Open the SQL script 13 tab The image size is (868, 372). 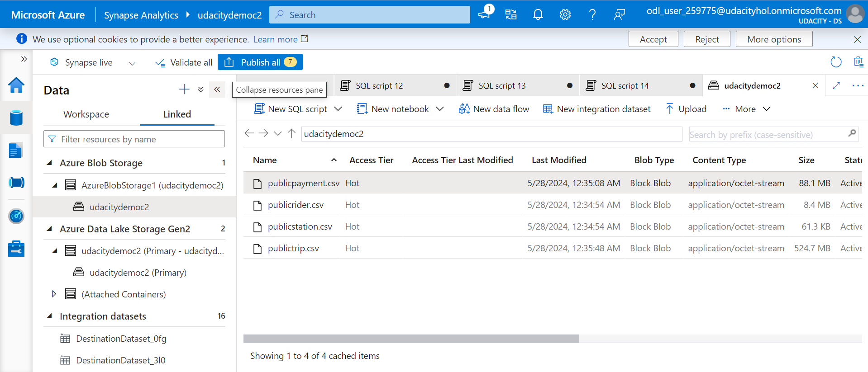[x=518, y=85]
